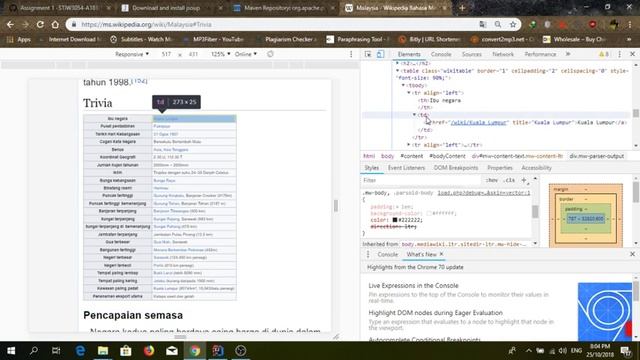The height and width of the screenshot is (360, 640).
Task: Open a new browser tab
Action: tap(462, 8)
